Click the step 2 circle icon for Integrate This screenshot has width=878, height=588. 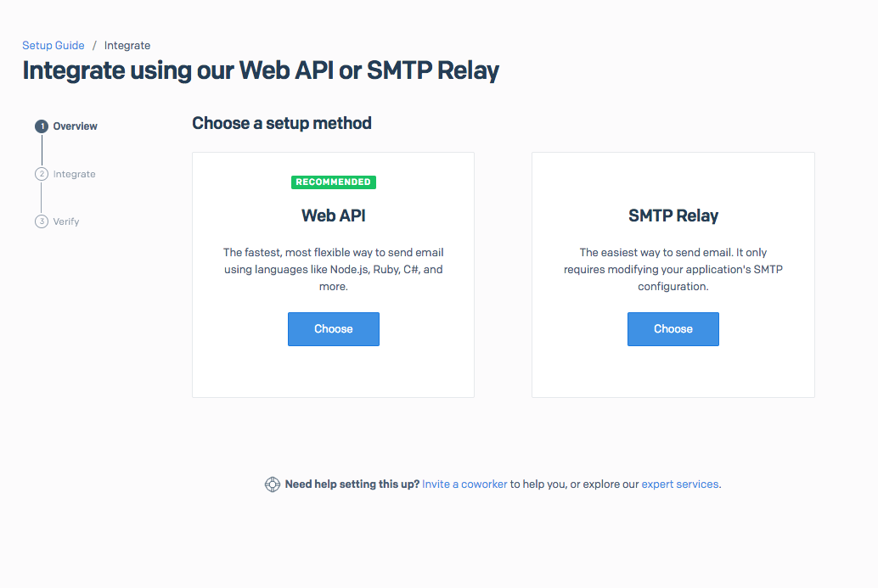41,174
